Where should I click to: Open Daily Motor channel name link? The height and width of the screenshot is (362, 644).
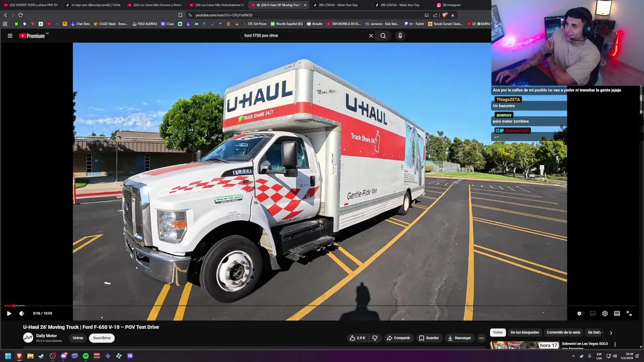pos(46,336)
